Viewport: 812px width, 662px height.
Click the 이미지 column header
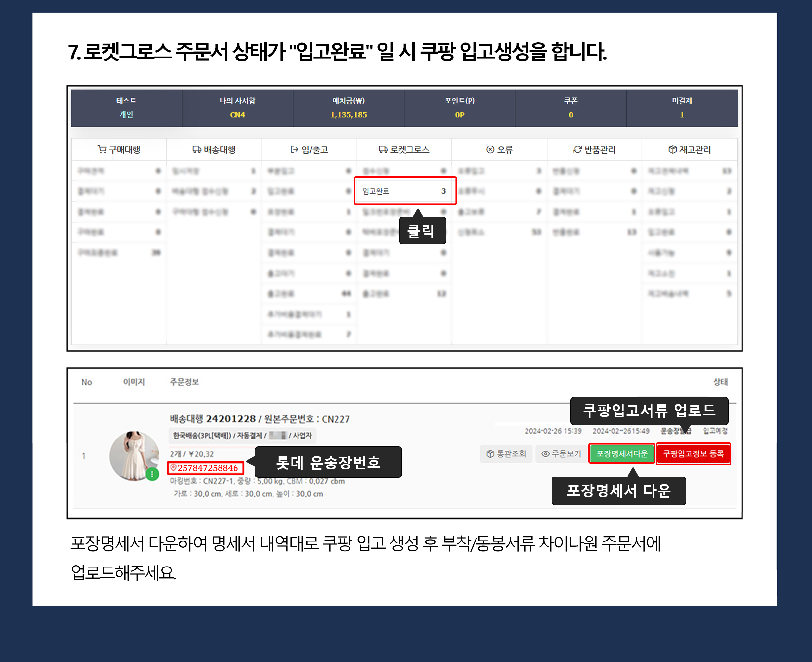(134, 382)
